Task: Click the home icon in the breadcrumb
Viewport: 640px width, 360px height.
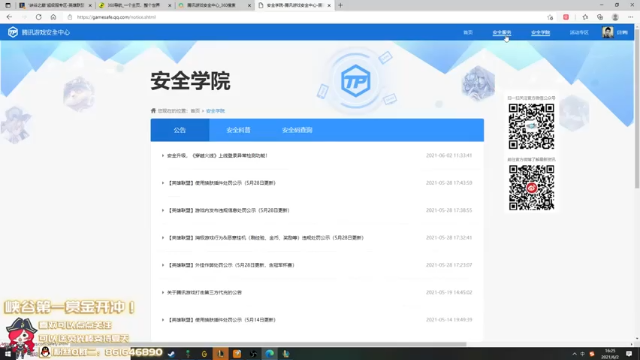Action: tap(153, 111)
